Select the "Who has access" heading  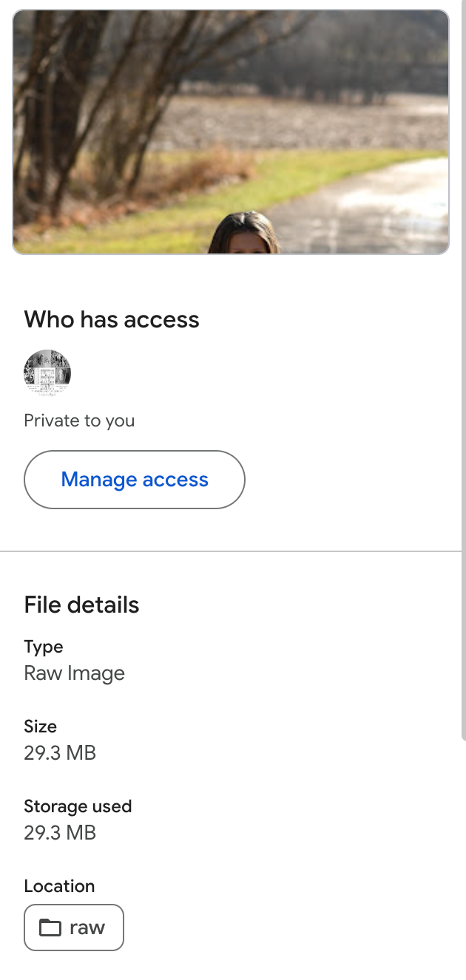tap(112, 319)
